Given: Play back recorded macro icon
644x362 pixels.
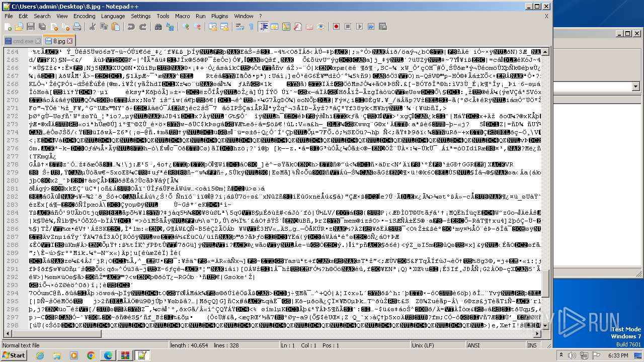Looking at the screenshot, I should (359, 27).
